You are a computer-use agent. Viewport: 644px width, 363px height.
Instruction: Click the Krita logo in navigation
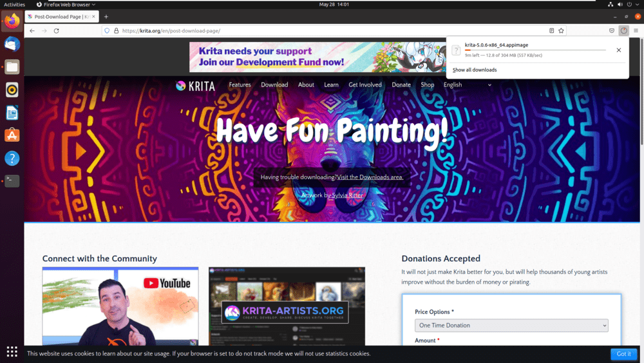[x=196, y=86]
